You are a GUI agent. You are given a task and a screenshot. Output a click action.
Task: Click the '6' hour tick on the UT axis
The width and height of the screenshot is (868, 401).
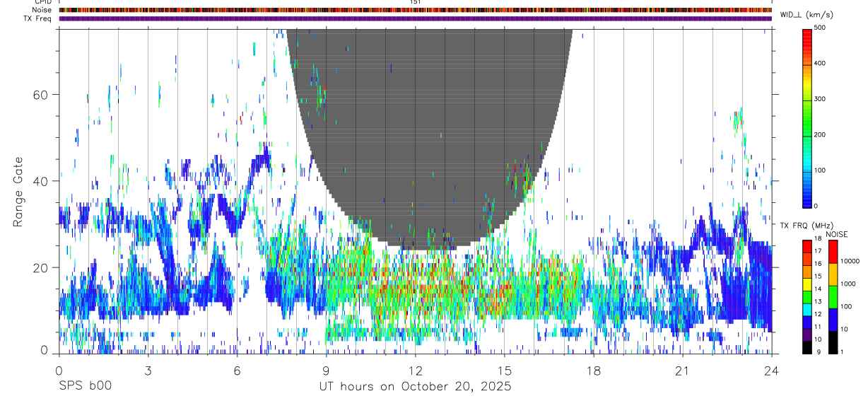tap(237, 371)
